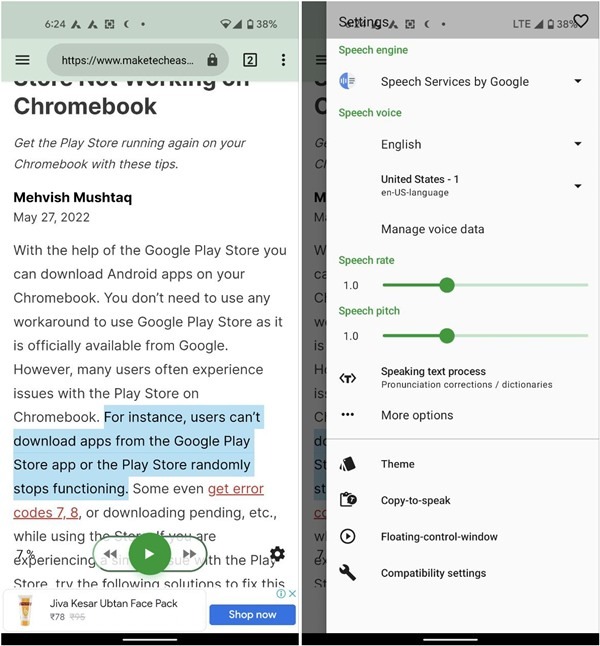
Task: Tap the green play button
Action: [150, 554]
